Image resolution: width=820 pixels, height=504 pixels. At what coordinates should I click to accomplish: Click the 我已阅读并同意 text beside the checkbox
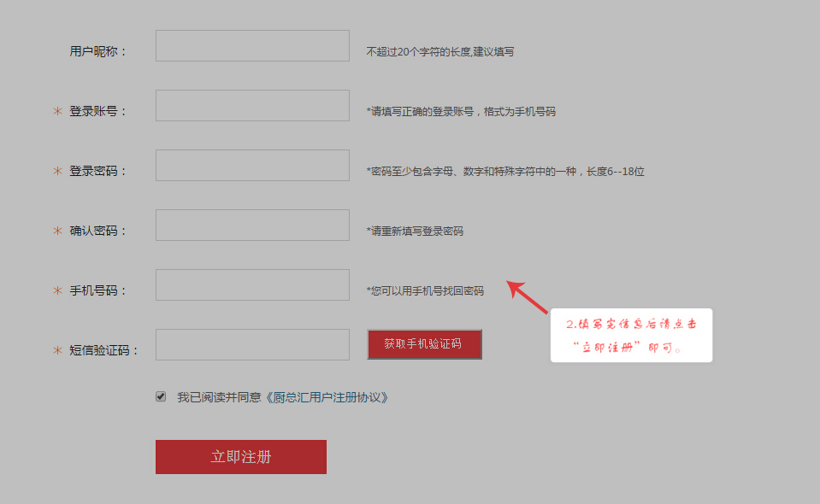(220, 397)
